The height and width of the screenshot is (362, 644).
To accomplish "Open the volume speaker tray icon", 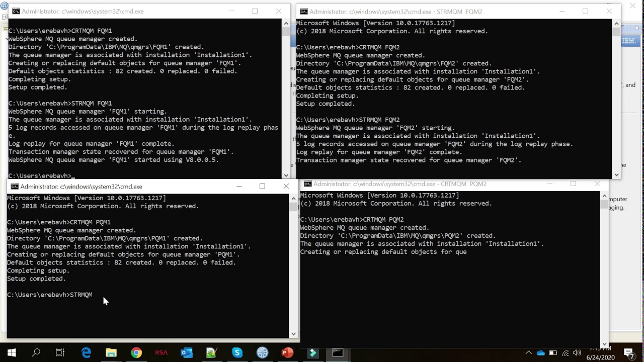I will 577,353.
